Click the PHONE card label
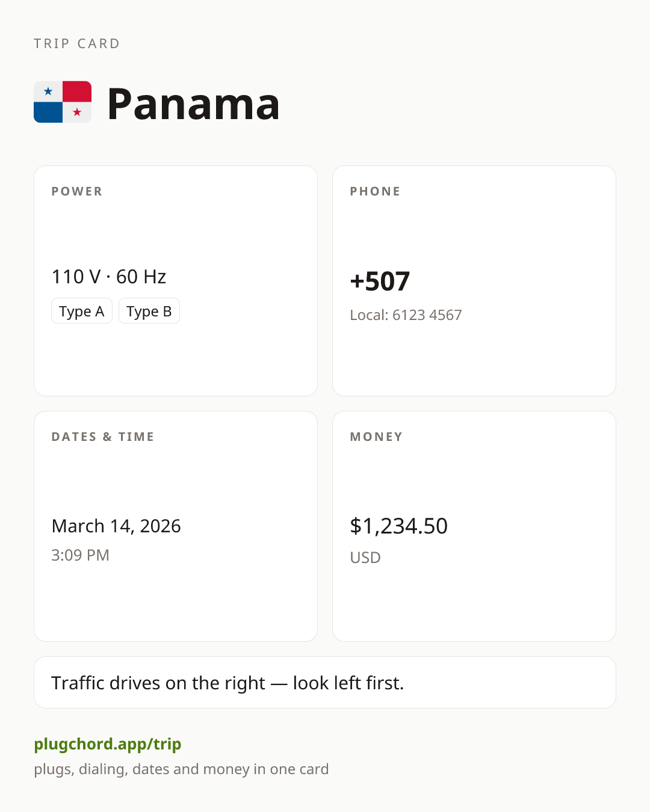The height and width of the screenshot is (812, 650). [x=376, y=191]
